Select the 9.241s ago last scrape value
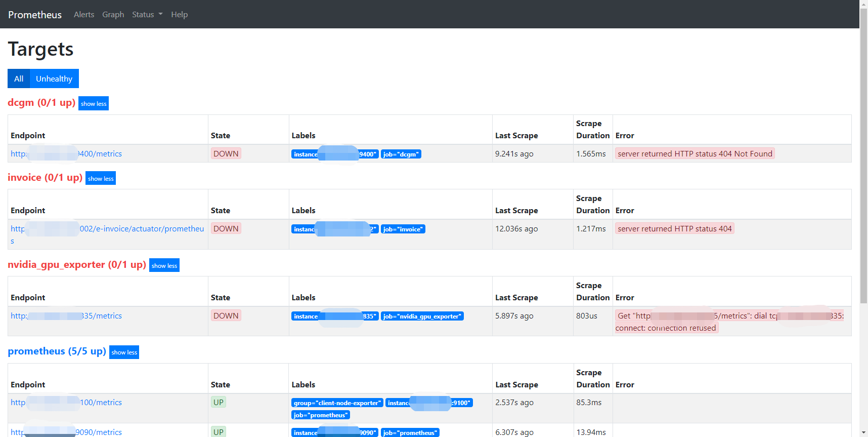 [x=514, y=154]
